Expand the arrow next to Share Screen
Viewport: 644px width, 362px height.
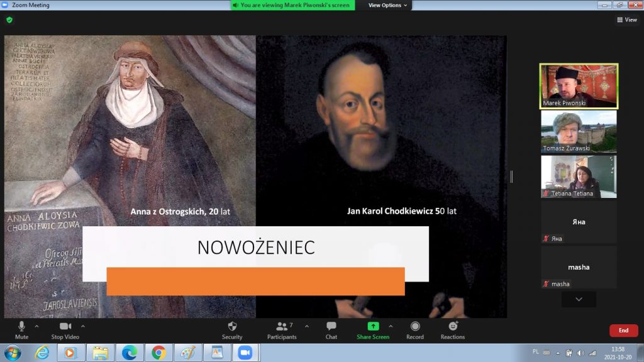391,326
